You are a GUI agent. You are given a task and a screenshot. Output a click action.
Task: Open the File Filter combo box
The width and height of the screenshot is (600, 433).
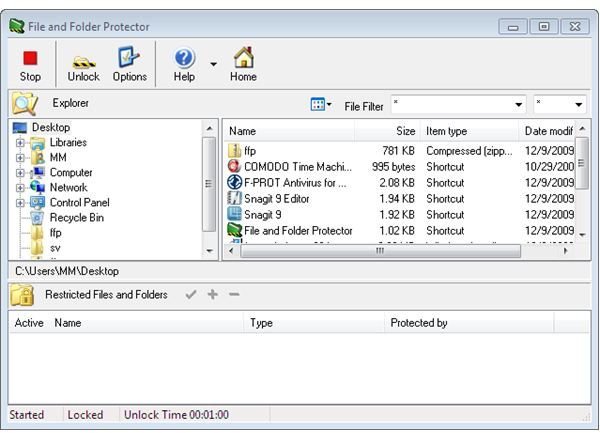pos(458,104)
